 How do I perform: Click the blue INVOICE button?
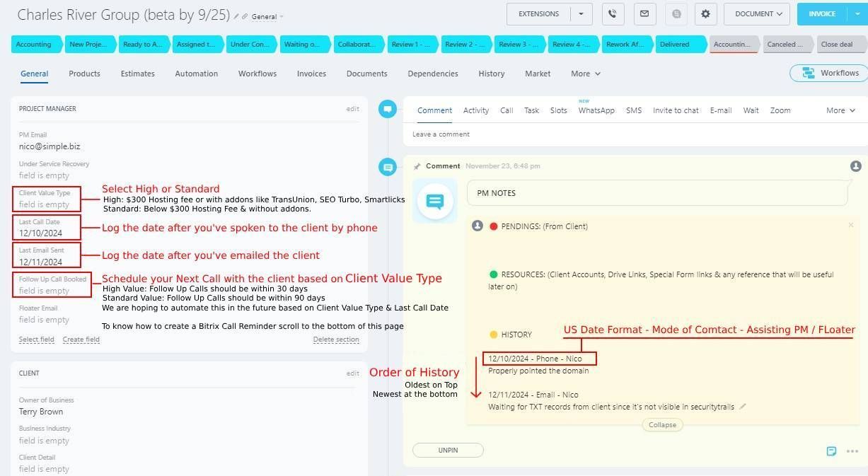pyautogui.click(x=821, y=13)
